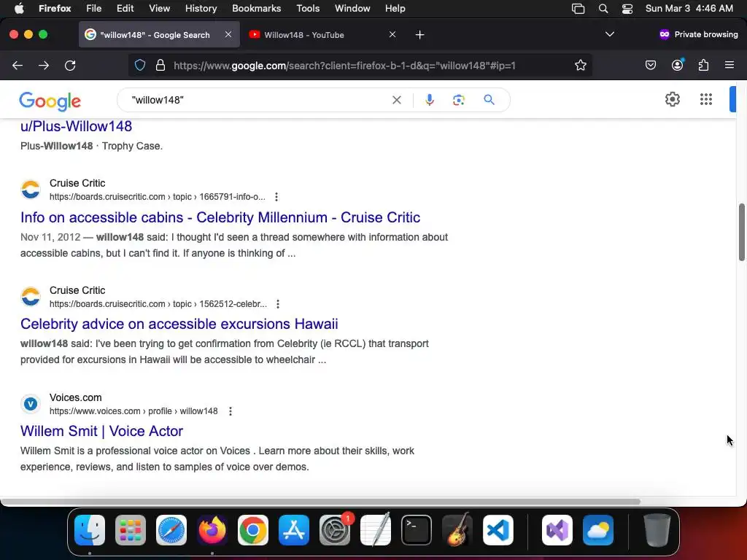Search by image with Google Lens
Screen dimensions: 747x560
click(x=459, y=100)
